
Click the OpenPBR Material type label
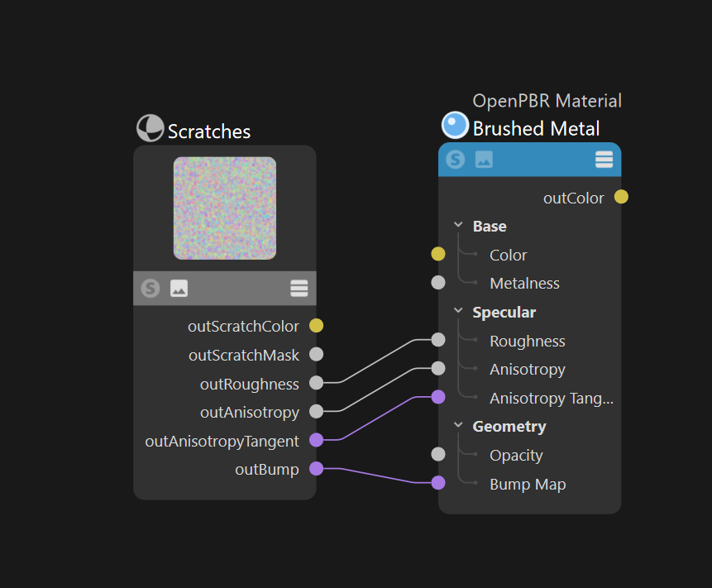(x=547, y=101)
